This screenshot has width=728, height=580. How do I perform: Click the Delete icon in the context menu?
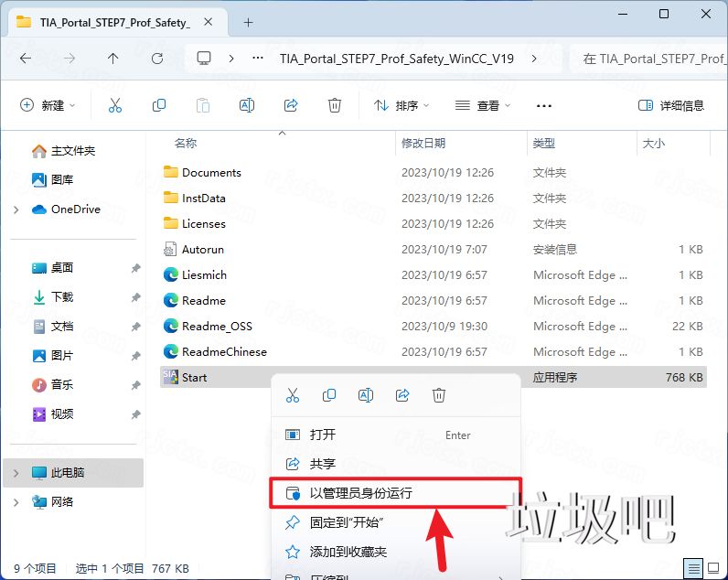[x=439, y=395]
